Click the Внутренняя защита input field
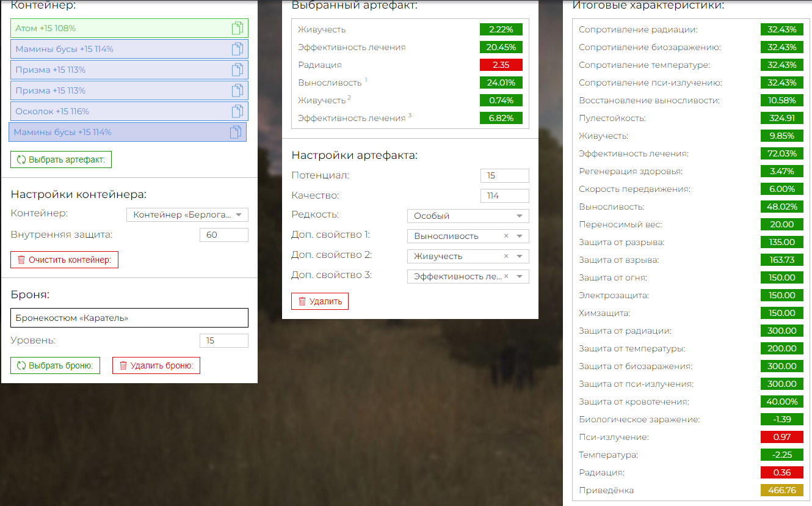The height and width of the screenshot is (506, 812). [223, 235]
